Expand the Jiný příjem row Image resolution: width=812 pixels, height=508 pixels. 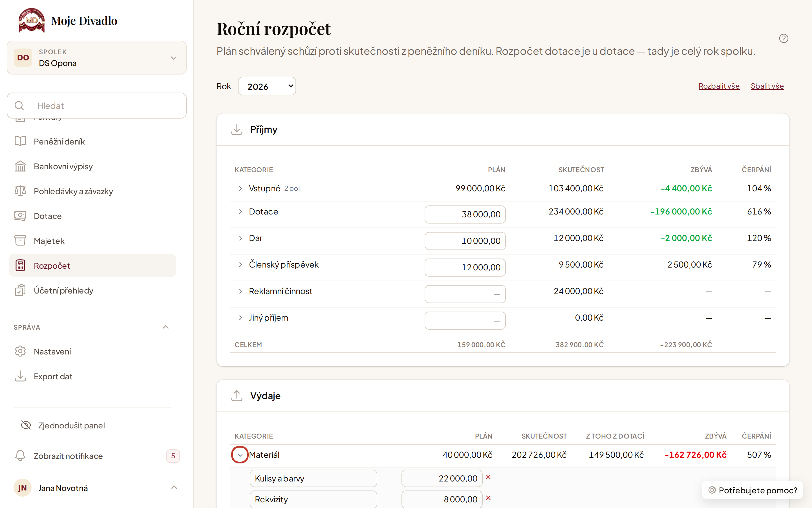[240, 318]
